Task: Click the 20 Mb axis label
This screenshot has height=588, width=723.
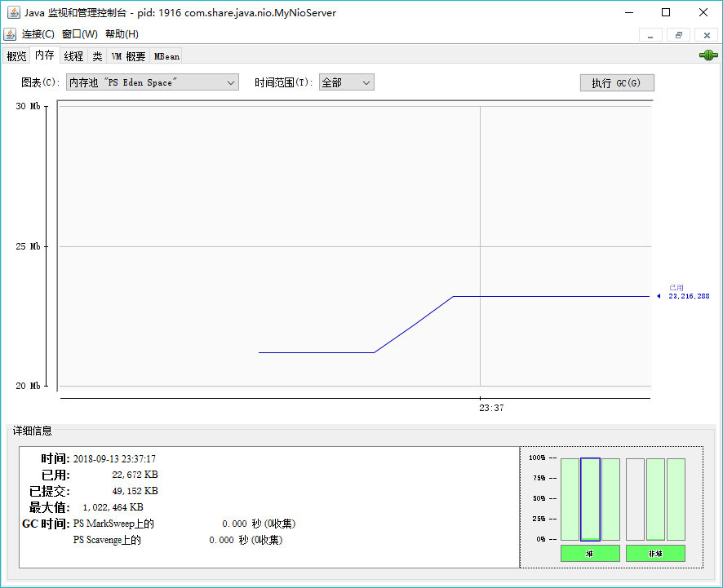Action: tap(28, 386)
